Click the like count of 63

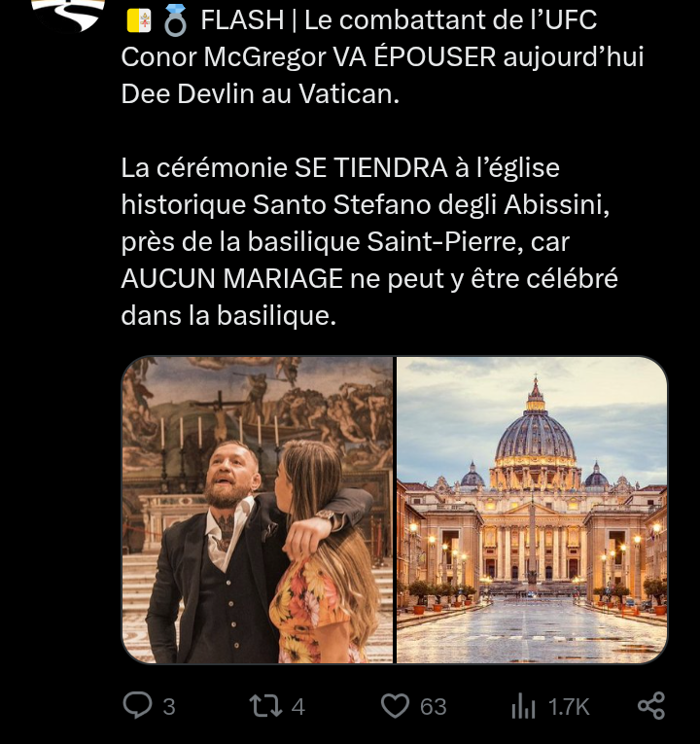click(434, 707)
